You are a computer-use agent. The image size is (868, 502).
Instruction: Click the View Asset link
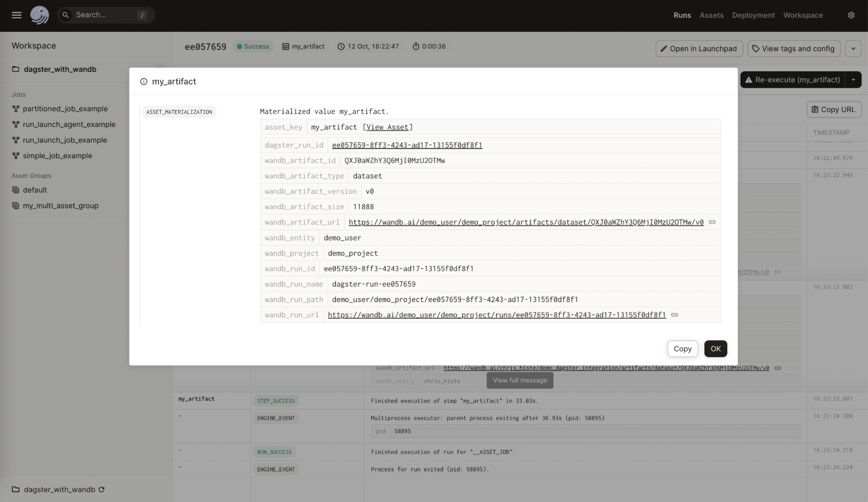[x=388, y=127]
